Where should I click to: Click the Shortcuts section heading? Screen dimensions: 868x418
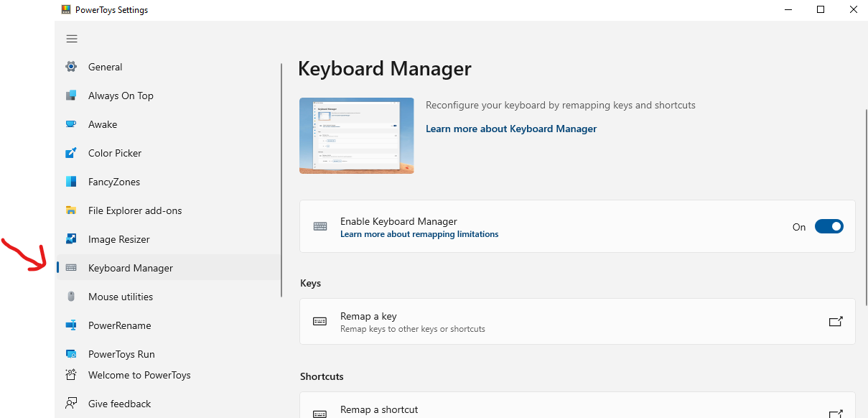click(322, 376)
